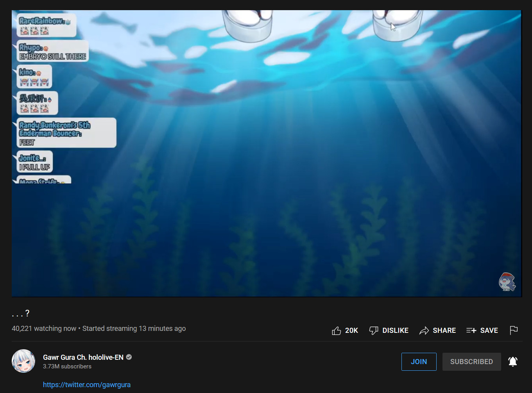Open Gawr Gura Ch. hololive-EN channel name
532x393 pixels.
[x=83, y=357]
